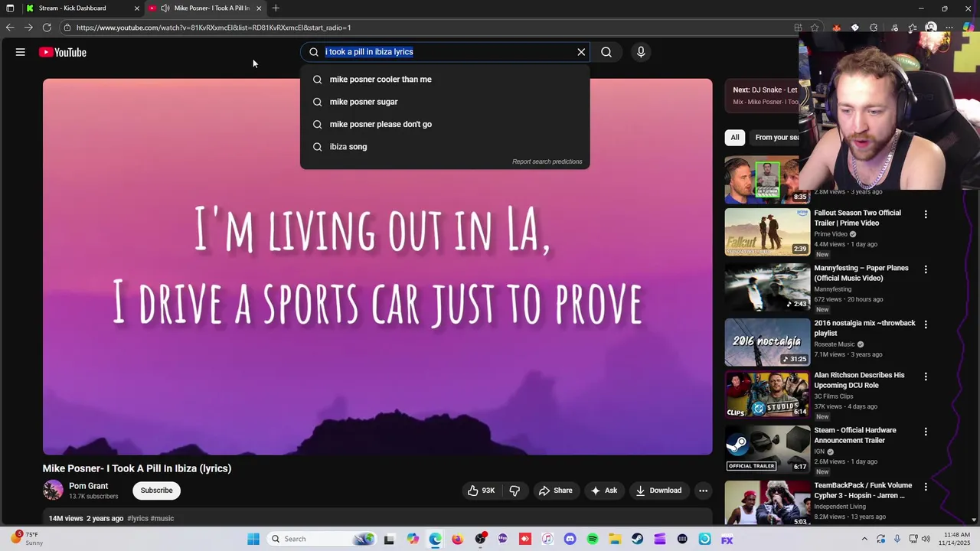The height and width of the screenshot is (551, 980).
Task: Open Spotify from the taskbar
Action: click(x=592, y=539)
